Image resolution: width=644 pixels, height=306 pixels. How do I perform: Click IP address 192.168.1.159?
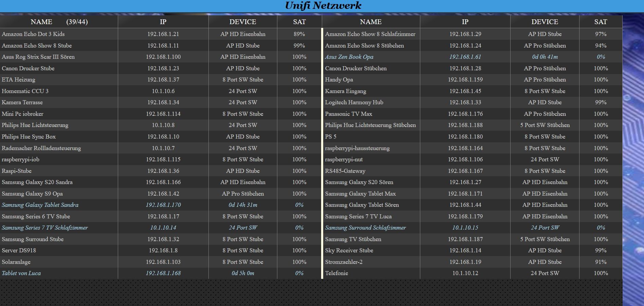point(465,79)
